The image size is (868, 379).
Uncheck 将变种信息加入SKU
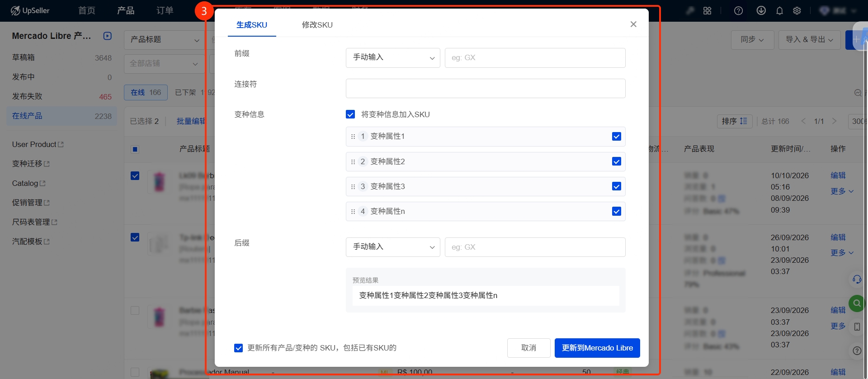click(x=350, y=114)
